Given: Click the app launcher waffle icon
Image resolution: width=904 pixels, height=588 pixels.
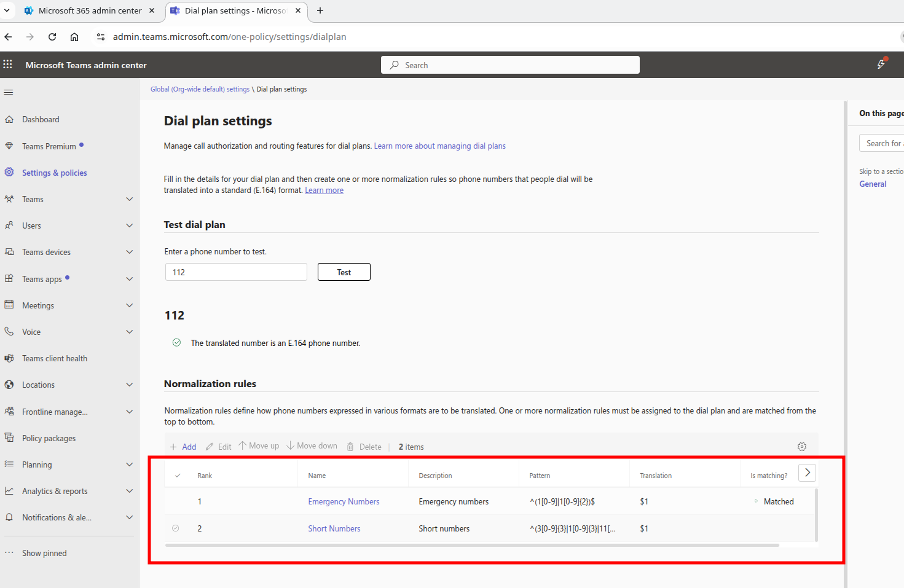Looking at the screenshot, I should tap(8, 65).
